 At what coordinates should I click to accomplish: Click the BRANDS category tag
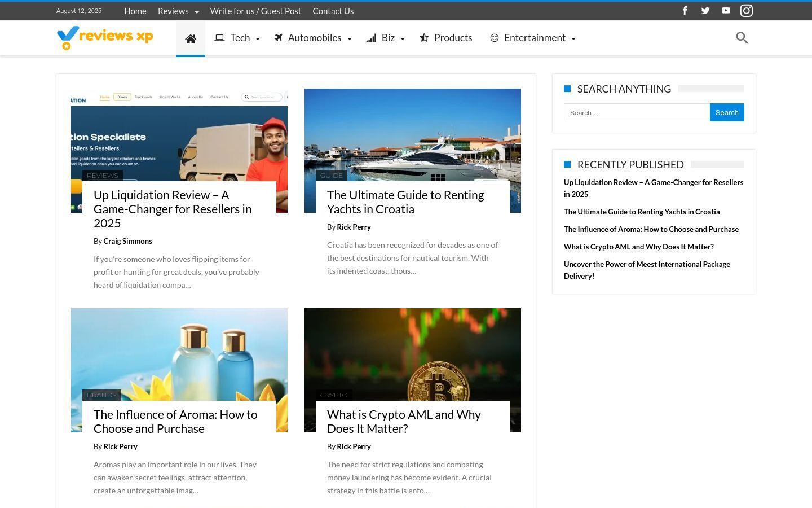101,395
